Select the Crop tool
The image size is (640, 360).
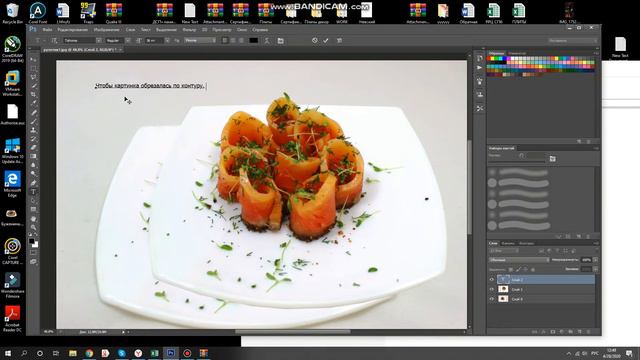click(x=33, y=95)
